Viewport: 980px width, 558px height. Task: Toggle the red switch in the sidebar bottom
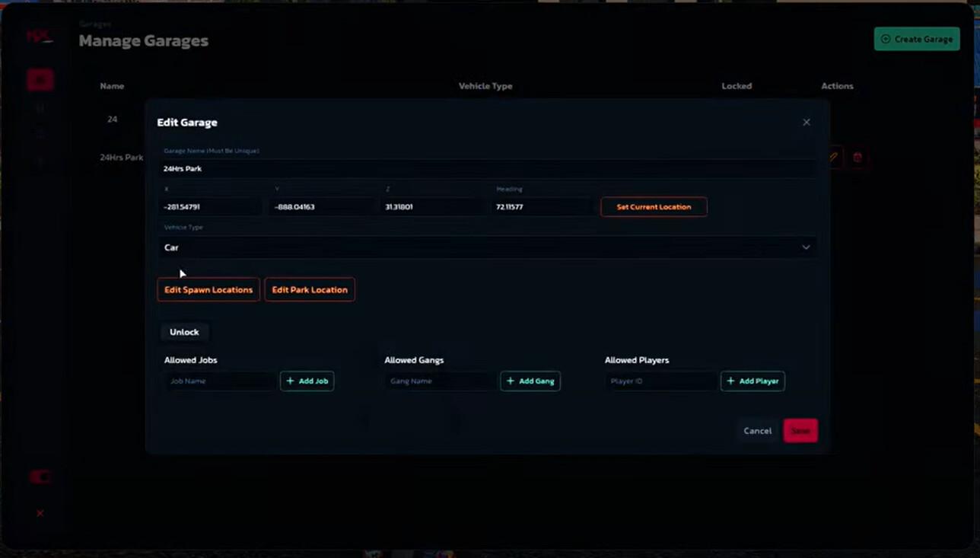(40, 477)
